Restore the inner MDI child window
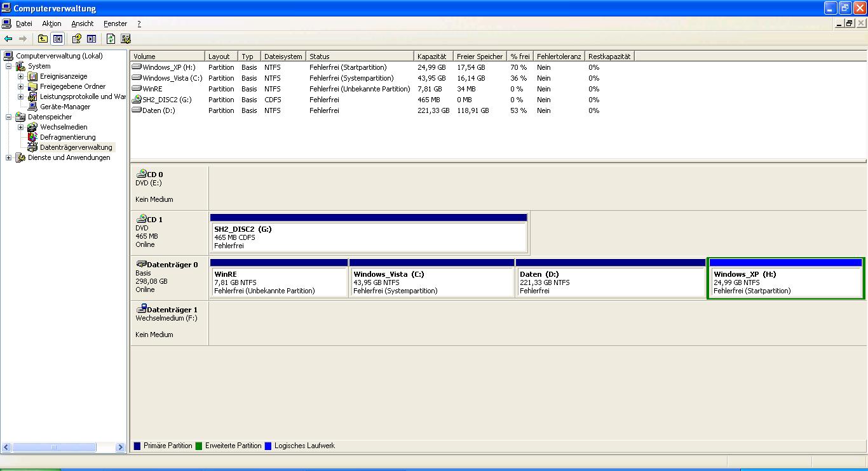Viewport: 868px width, 471px height. (849, 23)
